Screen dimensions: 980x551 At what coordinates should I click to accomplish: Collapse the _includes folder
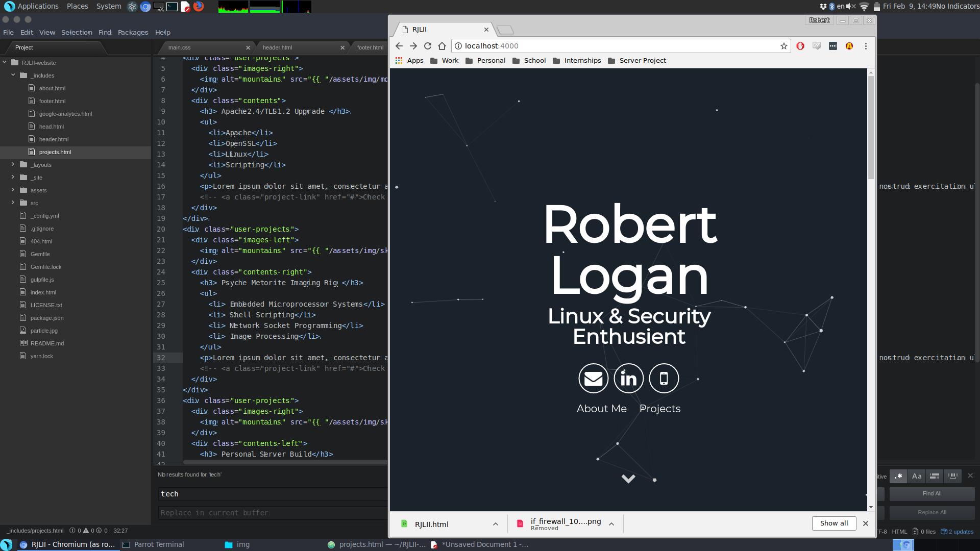point(13,75)
